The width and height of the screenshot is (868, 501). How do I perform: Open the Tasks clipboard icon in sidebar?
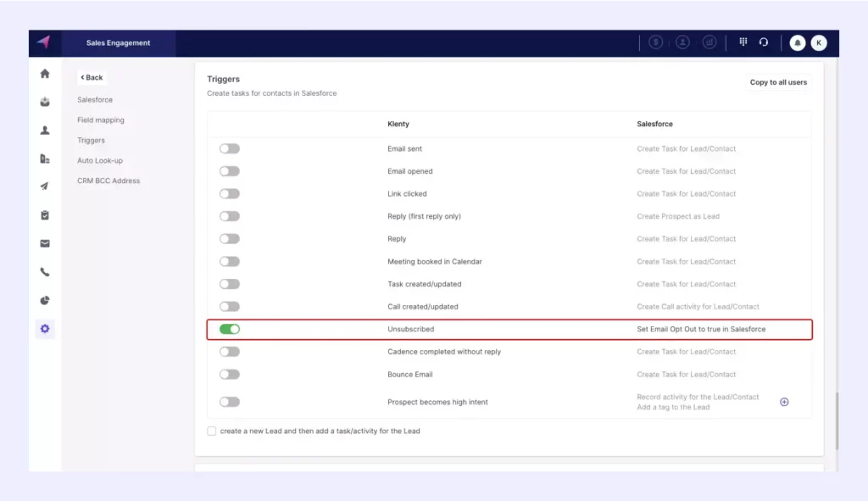click(45, 215)
